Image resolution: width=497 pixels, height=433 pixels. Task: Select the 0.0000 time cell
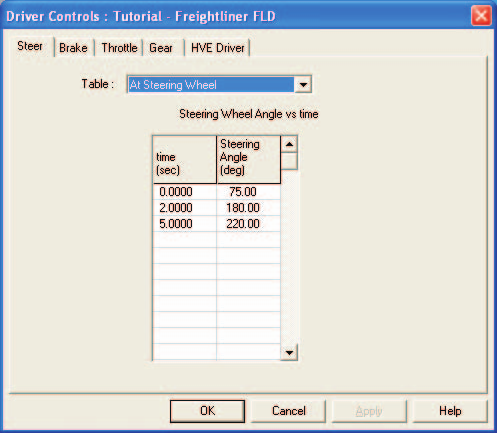[x=185, y=192]
